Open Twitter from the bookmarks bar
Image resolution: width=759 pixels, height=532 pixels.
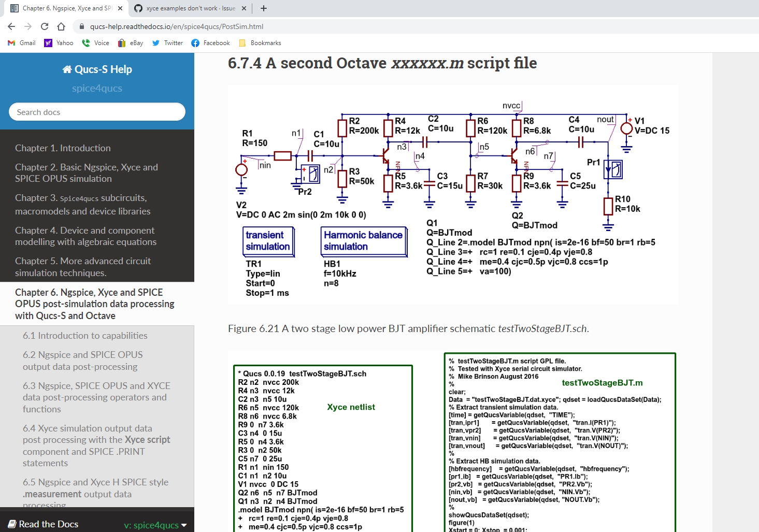tap(167, 43)
